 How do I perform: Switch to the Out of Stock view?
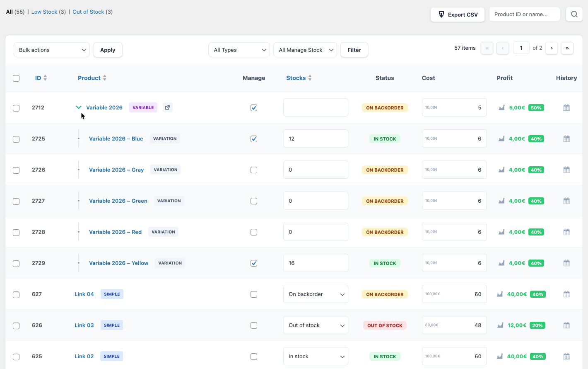point(88,12)
